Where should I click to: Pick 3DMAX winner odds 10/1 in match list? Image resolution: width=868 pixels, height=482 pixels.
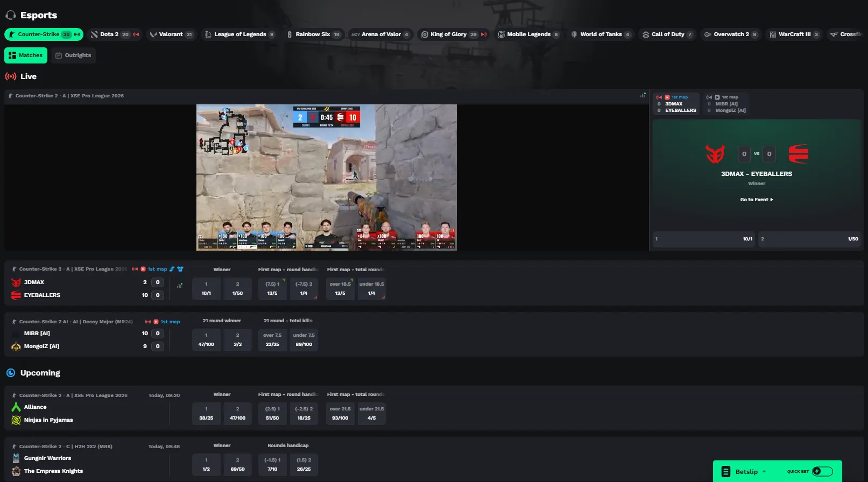(206, 289)
